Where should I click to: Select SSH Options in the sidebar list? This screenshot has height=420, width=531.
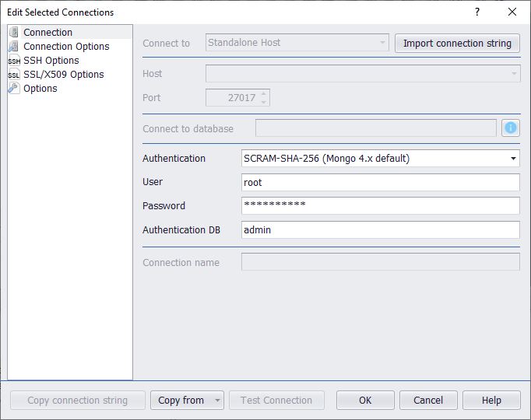51,61
